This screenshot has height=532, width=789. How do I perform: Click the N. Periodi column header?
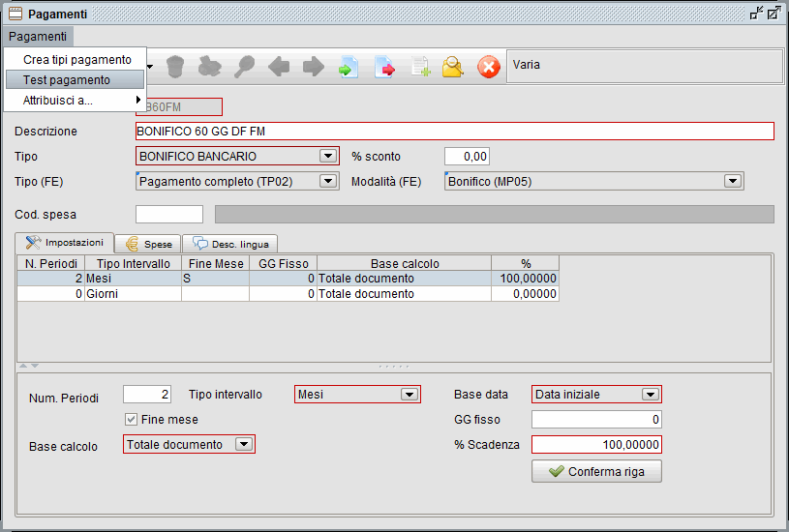[x=50, y=263]
